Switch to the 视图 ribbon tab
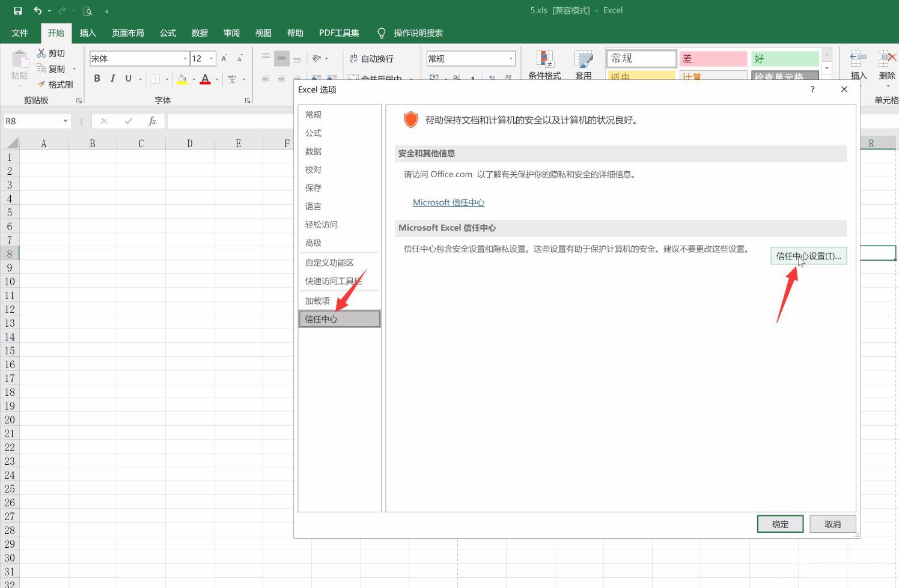899x588 pixels. pyautogui.click(x=263, y=33)
